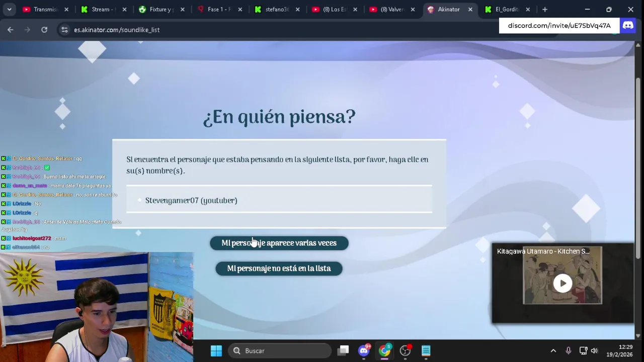Open network status tray icon
This screenshot has height=362, width=644.
(x=583, y=350)
